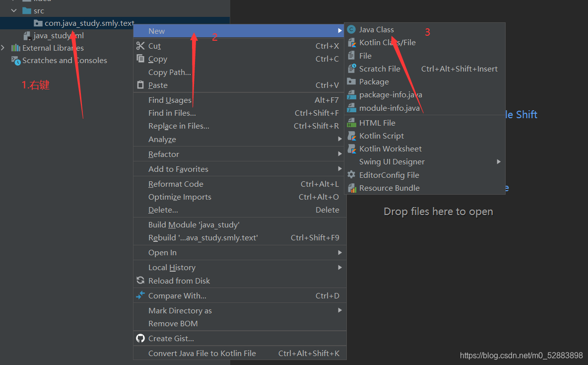Expand the Local History submenu arrow
The height and width of the screenshot is (365, 588).
click(340, 268)
